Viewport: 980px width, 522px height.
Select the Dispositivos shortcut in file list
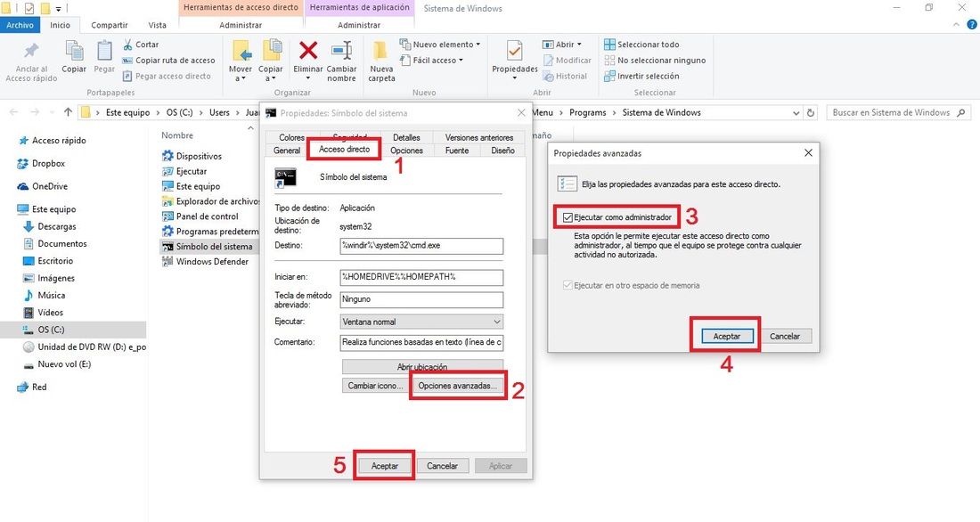[x=192, y=156]
